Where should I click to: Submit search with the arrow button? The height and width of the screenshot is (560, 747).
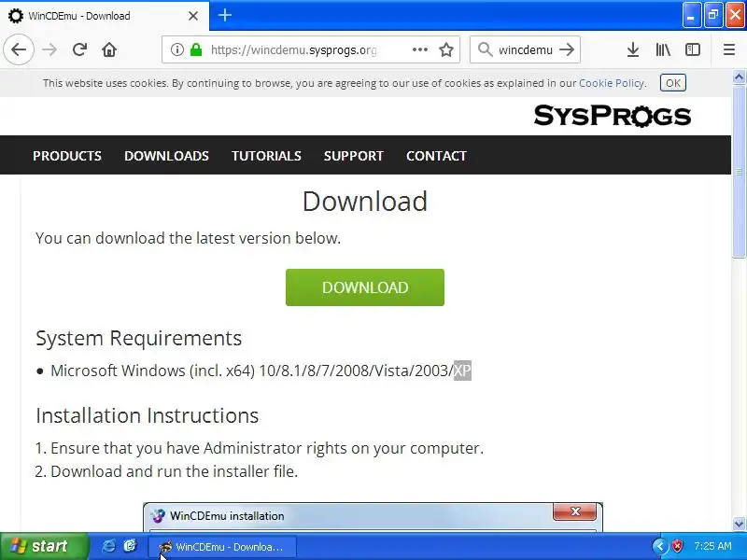(x=567, y=49)
